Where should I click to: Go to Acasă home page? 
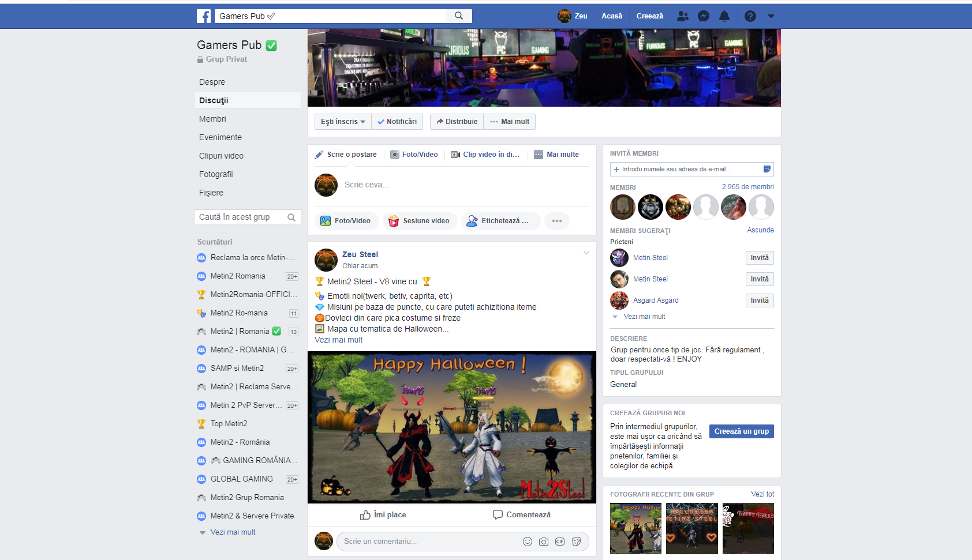[612, 16]
